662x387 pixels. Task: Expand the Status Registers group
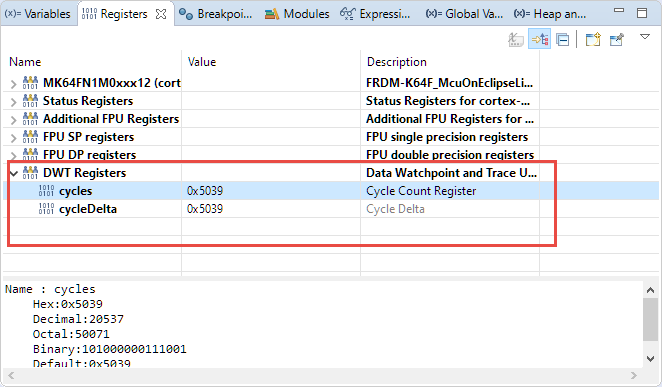[14, 102]
